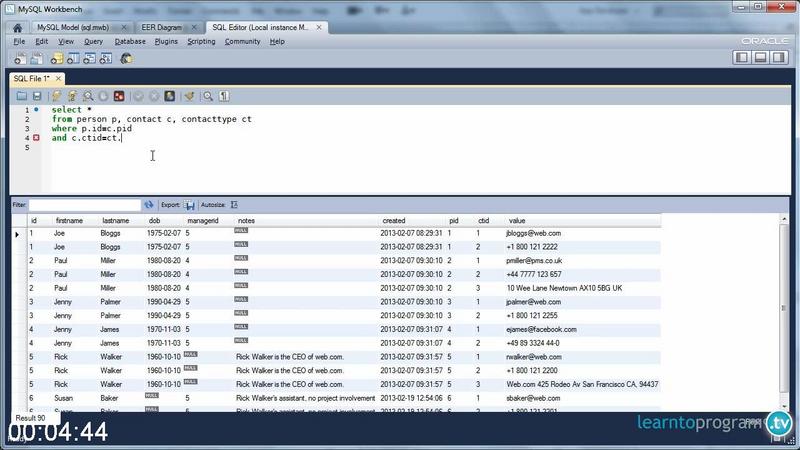Click the created column header
800x450 pixels.
point(394,221)
